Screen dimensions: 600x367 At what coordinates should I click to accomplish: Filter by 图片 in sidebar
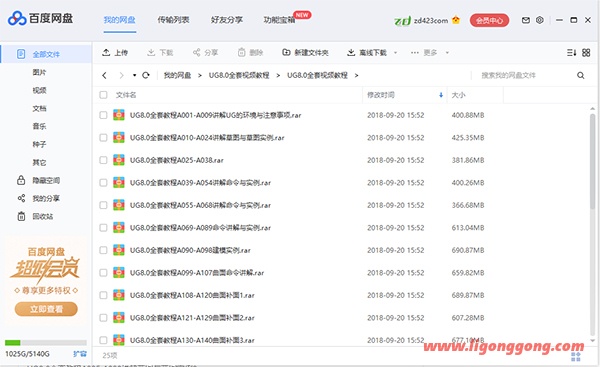[x=39, y=72]
